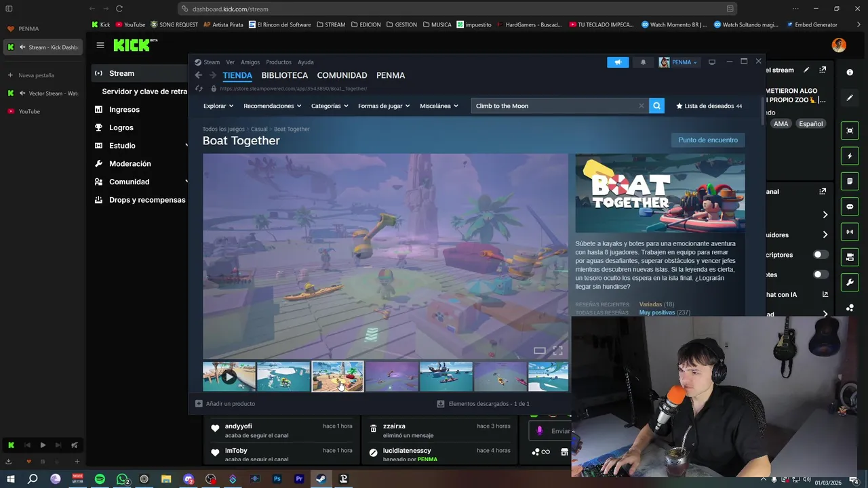Select the first video thumbnail with play icon

pos(229,376)
